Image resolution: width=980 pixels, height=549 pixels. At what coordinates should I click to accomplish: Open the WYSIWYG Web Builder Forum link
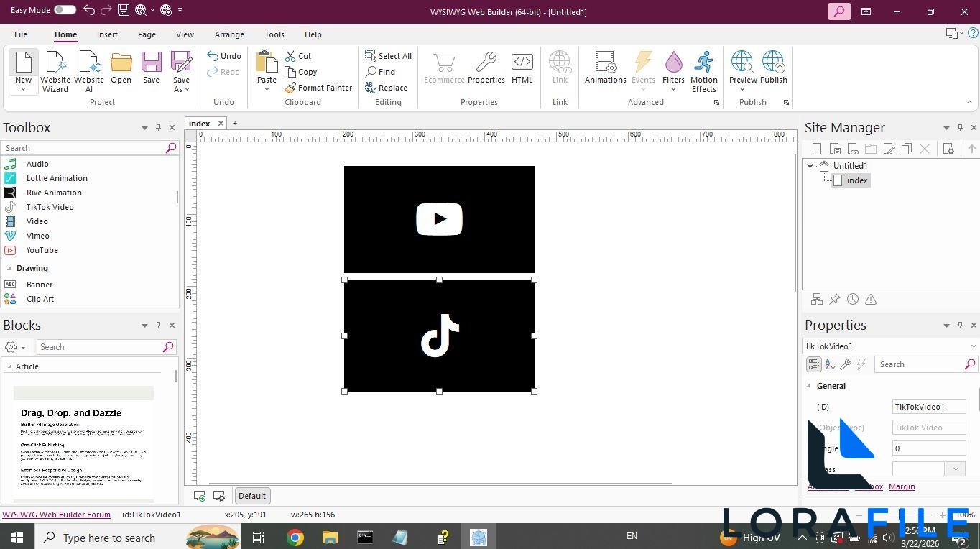[x=56, y=515]
